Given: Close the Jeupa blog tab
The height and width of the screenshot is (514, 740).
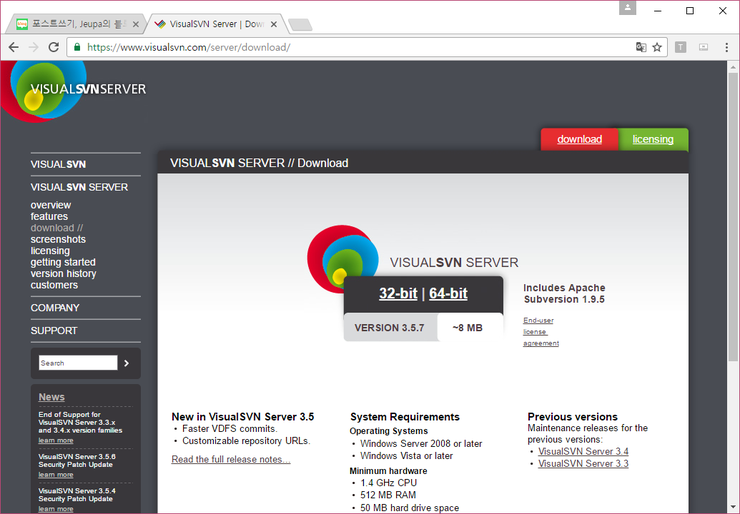Looking at the screenshot, I should [x=135, y=24].
